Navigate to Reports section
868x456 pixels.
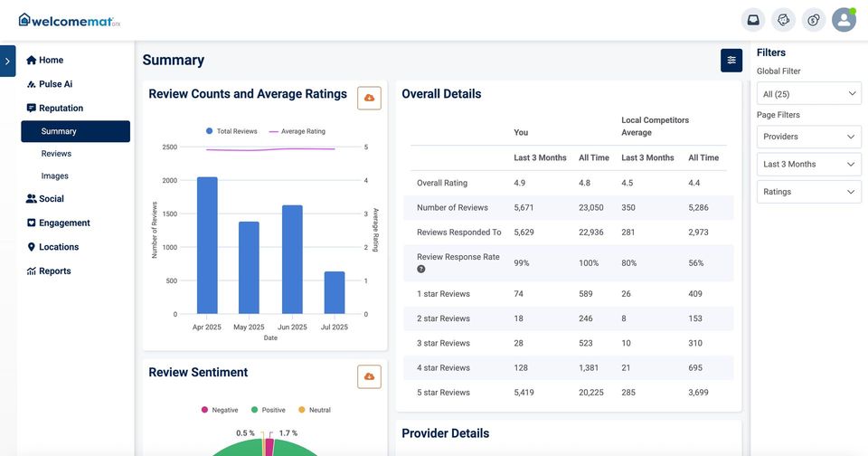(x=55, y=271)
